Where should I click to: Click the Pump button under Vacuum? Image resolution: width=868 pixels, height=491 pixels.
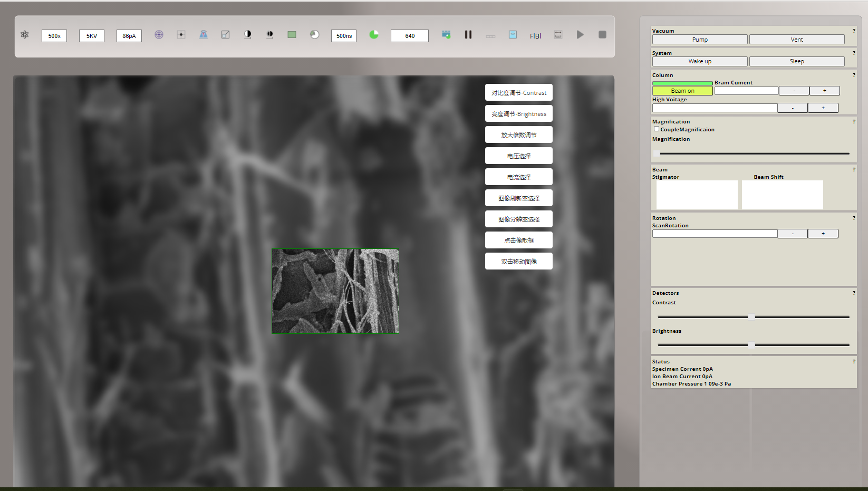click(700, 40)
